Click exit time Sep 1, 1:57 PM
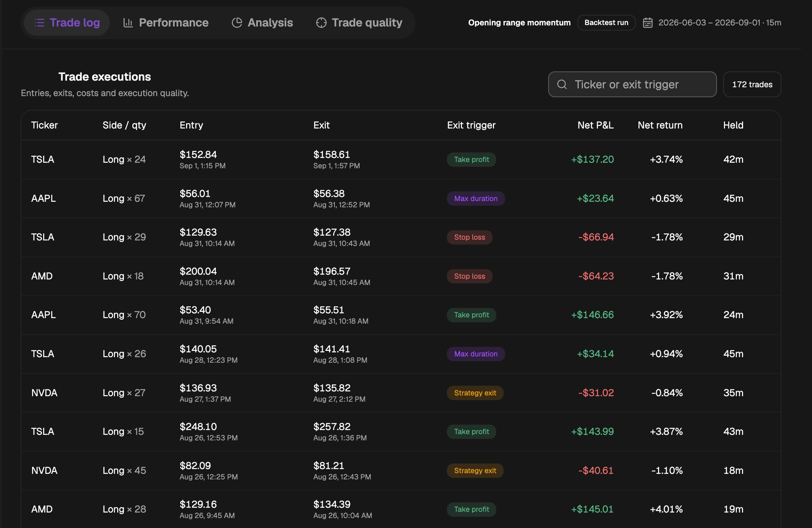Screen dimensions: 812x528 tap(336, 166)
